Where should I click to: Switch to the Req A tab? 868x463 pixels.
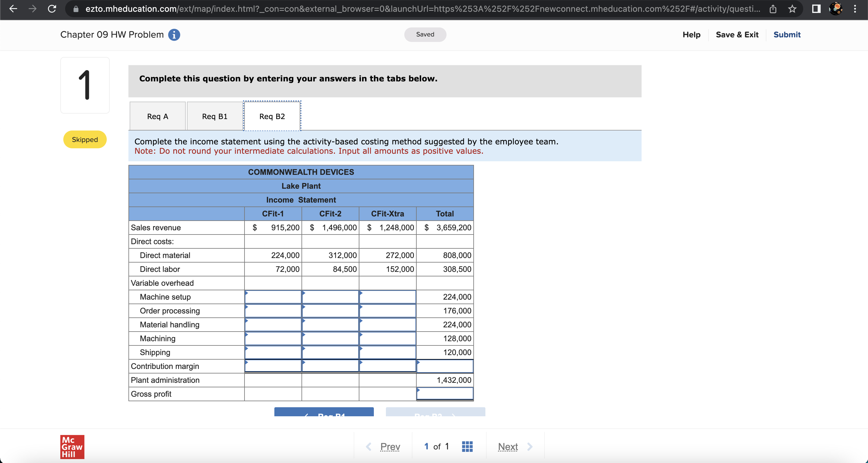click(x=157, y=116)
